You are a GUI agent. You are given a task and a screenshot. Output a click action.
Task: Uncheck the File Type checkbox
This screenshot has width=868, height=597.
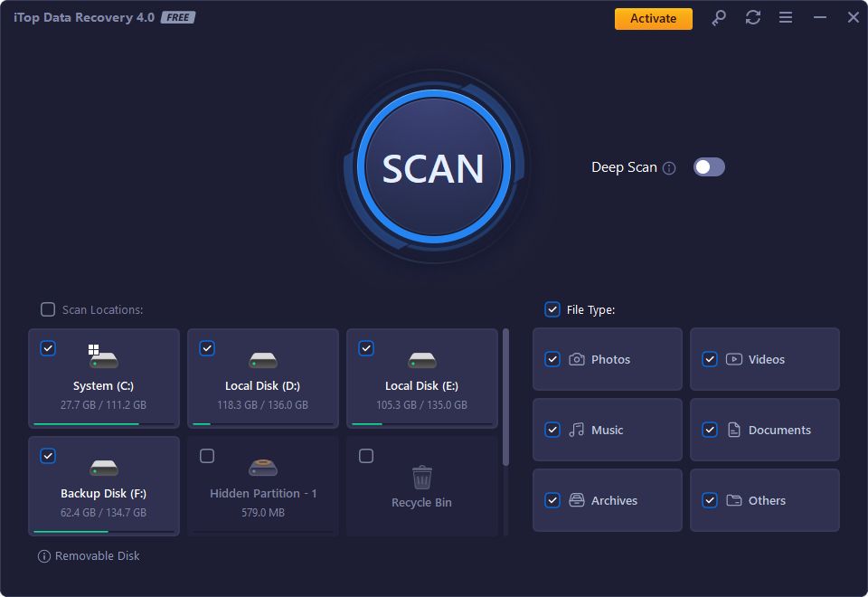point(552,309)
